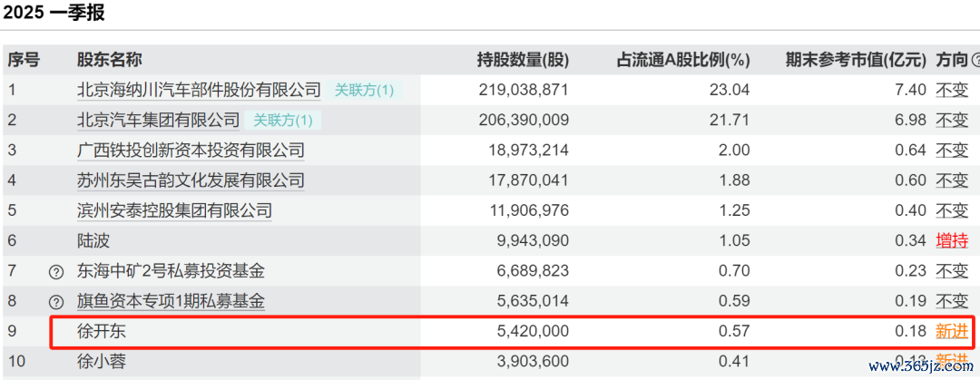Open 苏州东吴古韵文化发展有限公司 link

click(x=191, y=180)
